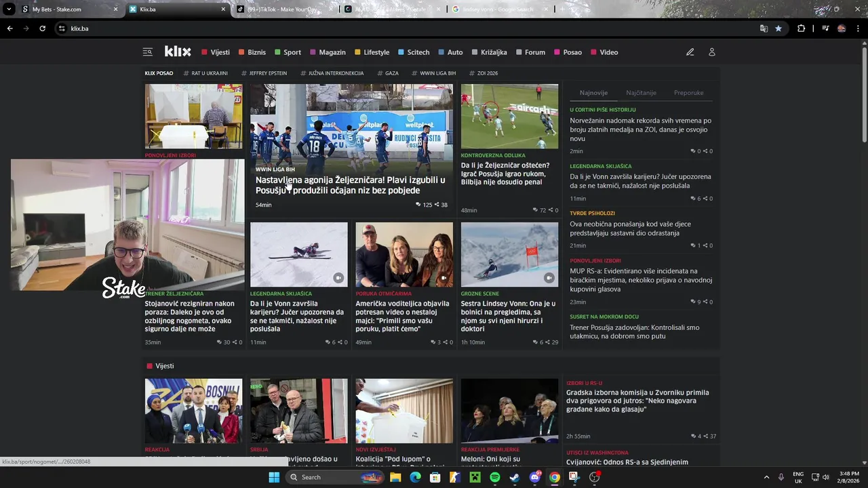The height and width of the screenshot is (488, 868).
Task: Open JUŽNA INTERKONEKCIJA hashtag topic
Action: coord(332,73)
